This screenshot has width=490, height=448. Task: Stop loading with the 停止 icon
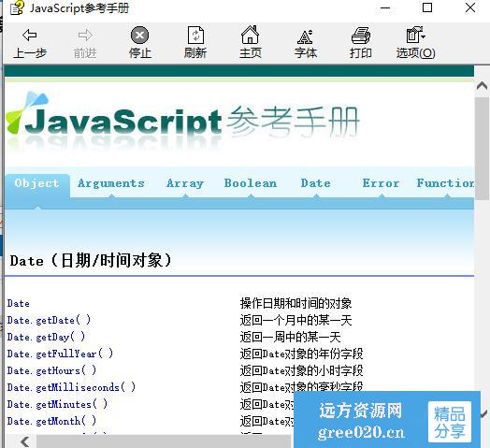pos(139,35)
